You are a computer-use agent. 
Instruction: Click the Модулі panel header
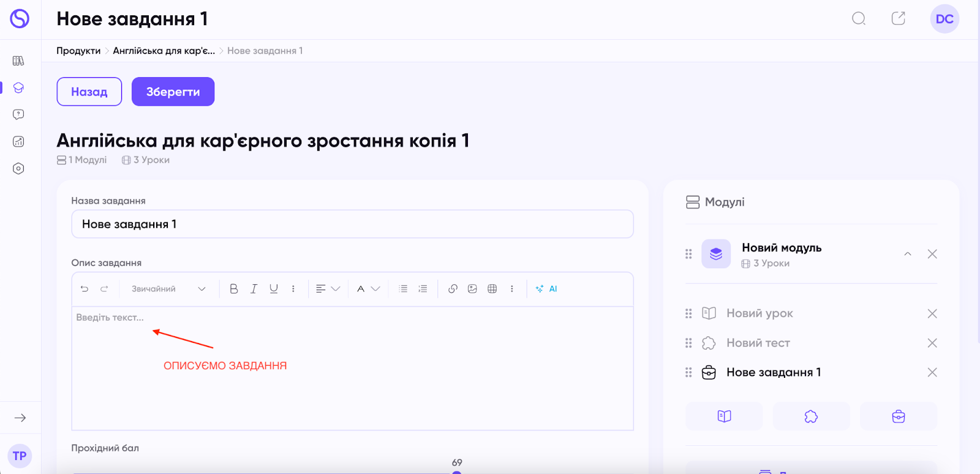click(715, 202)
